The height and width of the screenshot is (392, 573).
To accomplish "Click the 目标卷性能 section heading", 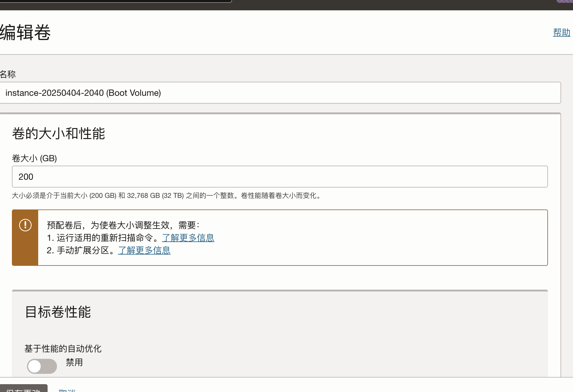I will [58, 312].
